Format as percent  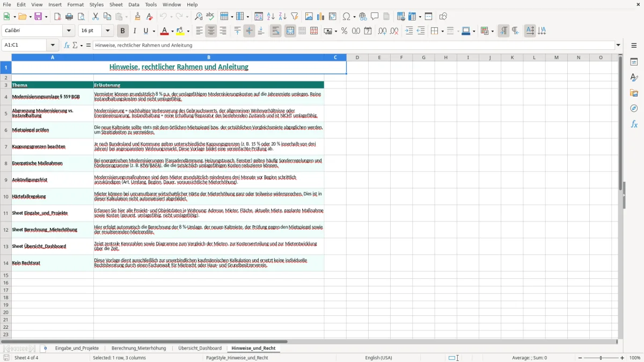[x=344, y=31]
